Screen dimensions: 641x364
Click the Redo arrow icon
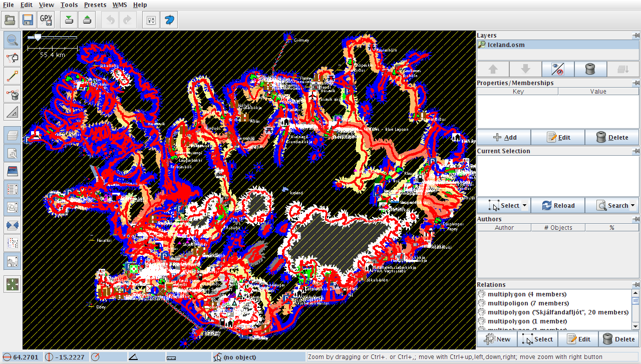[127, 20]
